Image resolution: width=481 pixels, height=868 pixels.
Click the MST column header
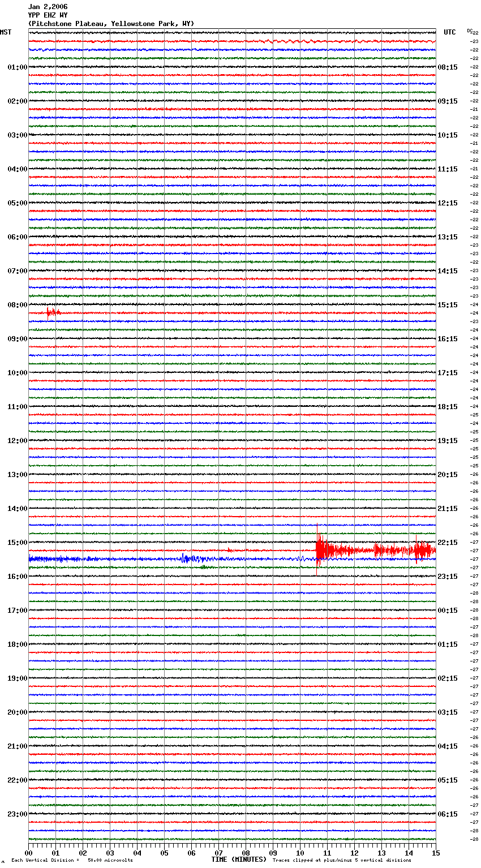[x=6, y=32]
